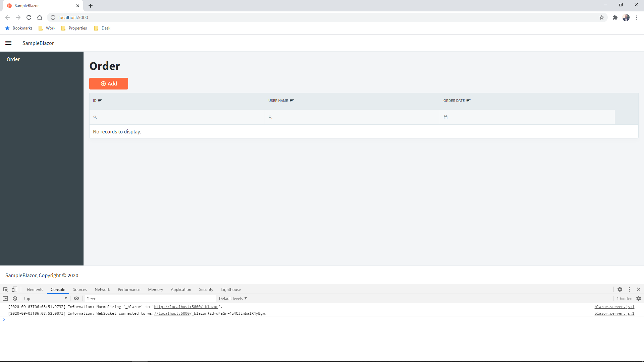Open the browser home page
Viewport: 644px width, 362px height.
40,17
